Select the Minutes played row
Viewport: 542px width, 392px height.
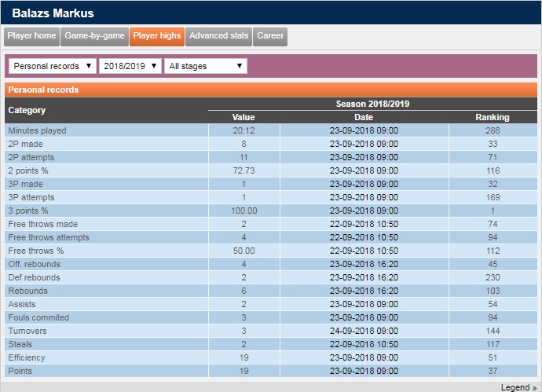tap(37, 130)
